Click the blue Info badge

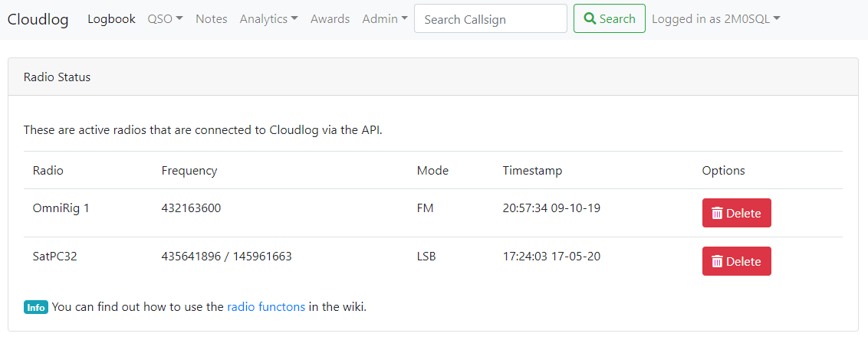point(36,308)
